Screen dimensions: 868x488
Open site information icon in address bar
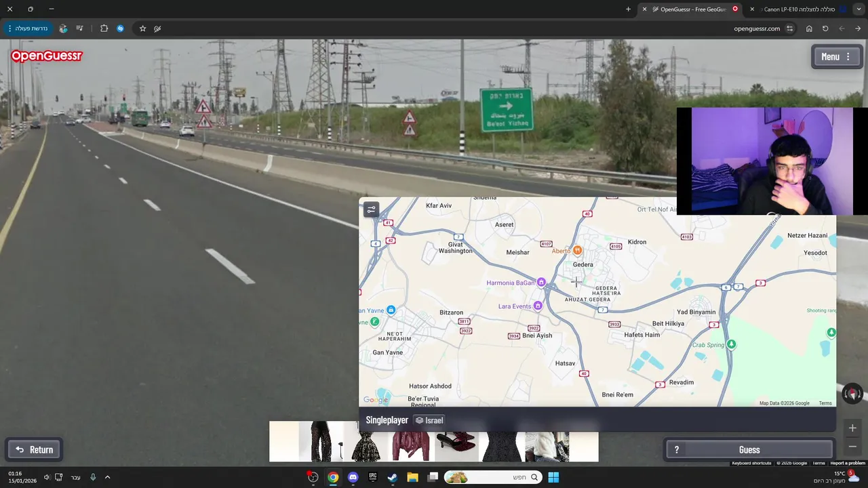(x=790, y=28)
